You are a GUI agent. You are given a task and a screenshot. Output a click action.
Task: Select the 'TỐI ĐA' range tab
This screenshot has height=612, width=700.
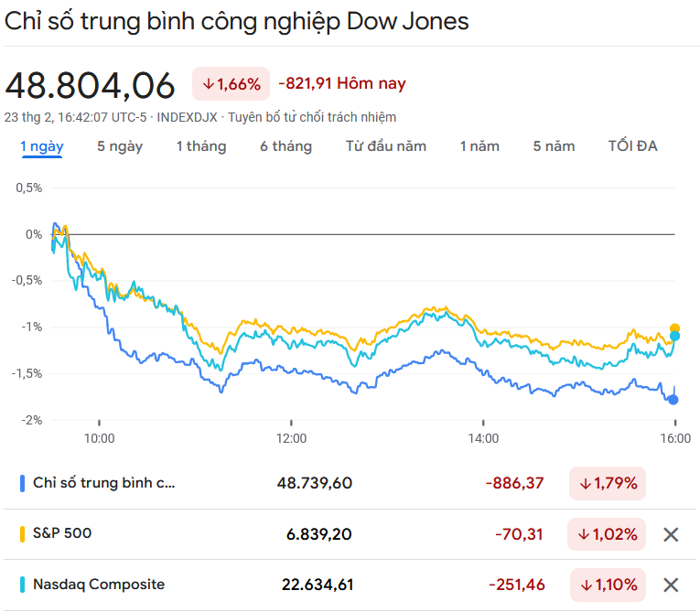[633, 146]
